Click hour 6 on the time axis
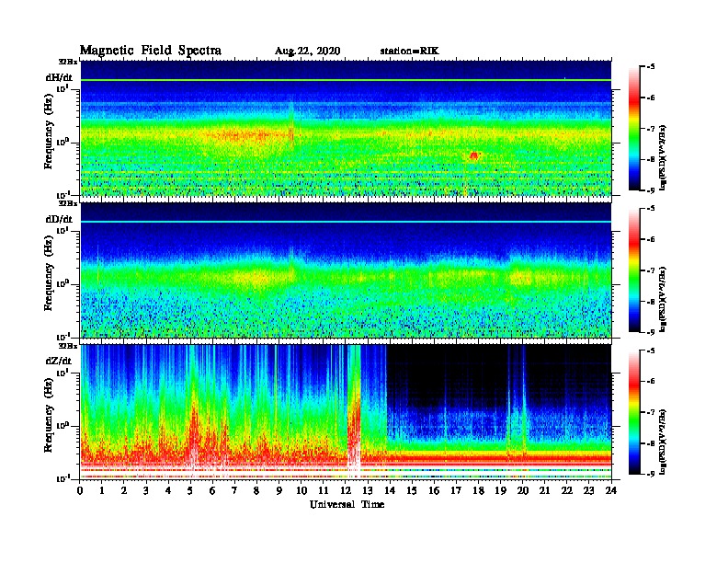Screen dimensions: 728x563 coord(212,490)
